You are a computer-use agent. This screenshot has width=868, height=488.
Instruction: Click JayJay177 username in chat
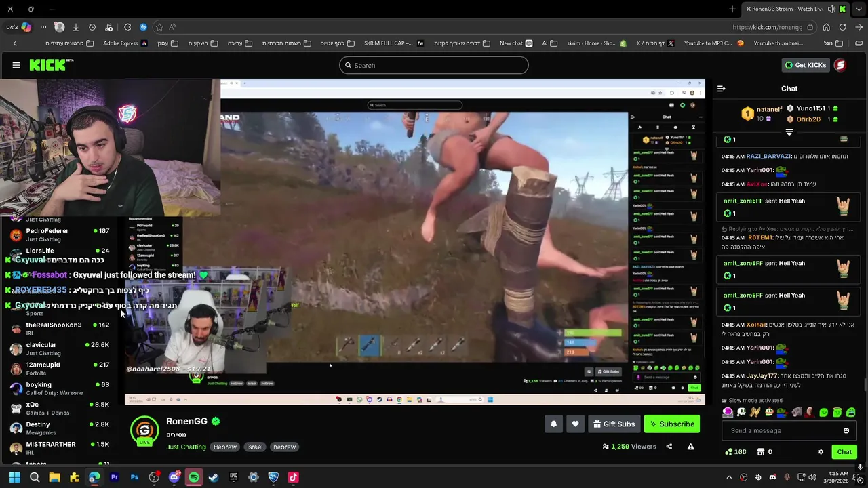pos(762,376)
